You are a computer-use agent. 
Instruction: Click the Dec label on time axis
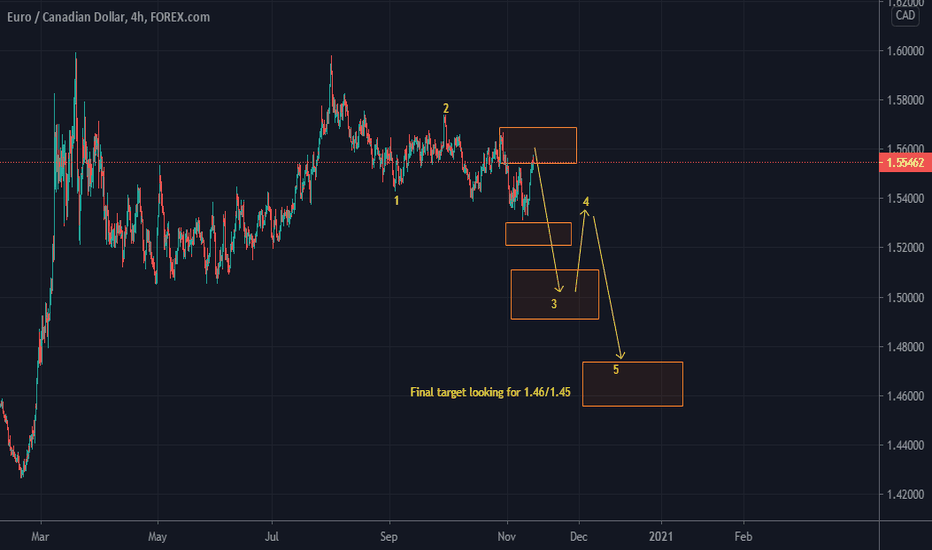578,537
